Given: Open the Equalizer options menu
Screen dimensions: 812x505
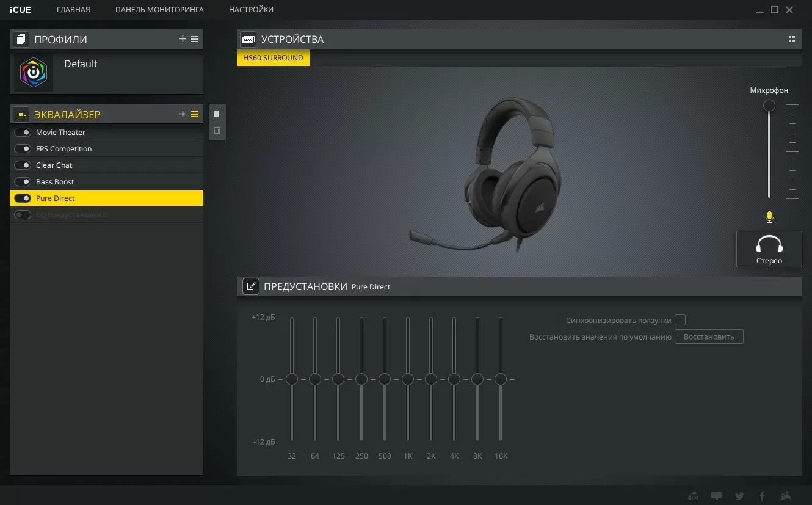Looking at the screenshot, I should 195,114.
